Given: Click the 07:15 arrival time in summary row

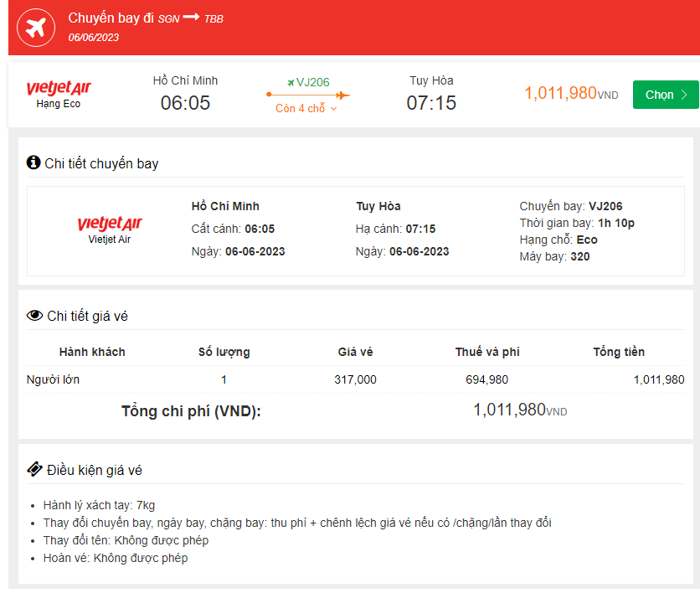Looking at the screenshot, I should [431, 103].
